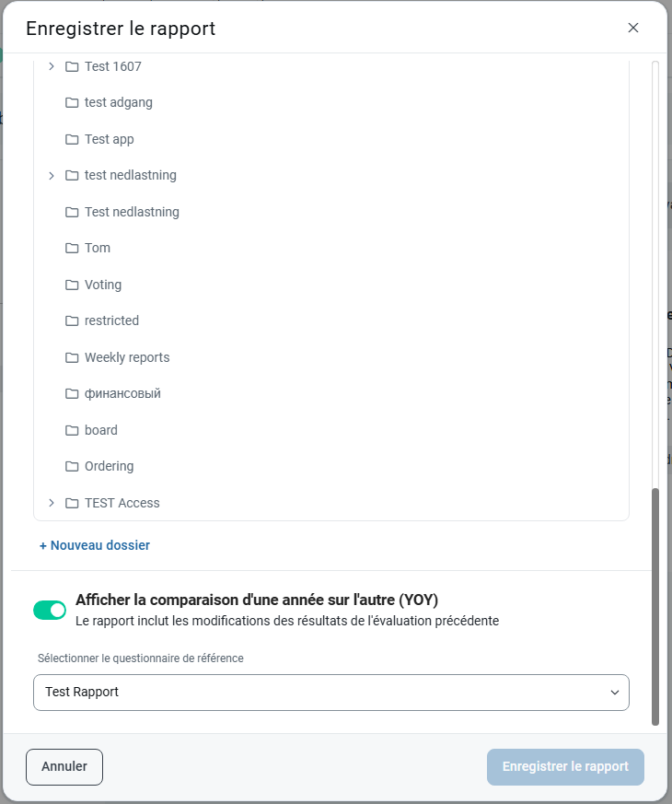Click Enregistrer le rapport button
Viewport: 672px width, 804px height.
point(565,766)
